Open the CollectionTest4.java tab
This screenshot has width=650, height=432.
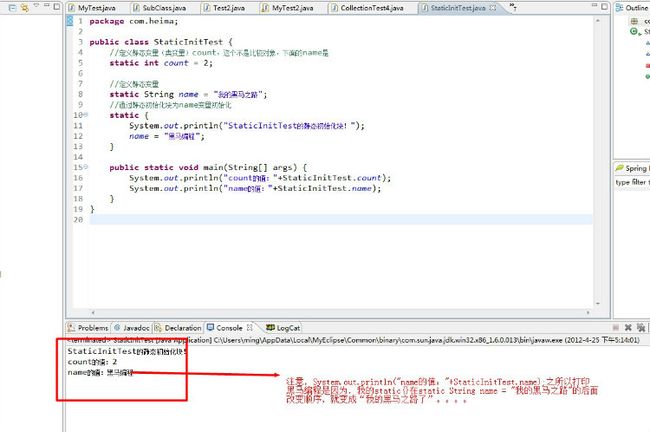(x=367, y=8)
